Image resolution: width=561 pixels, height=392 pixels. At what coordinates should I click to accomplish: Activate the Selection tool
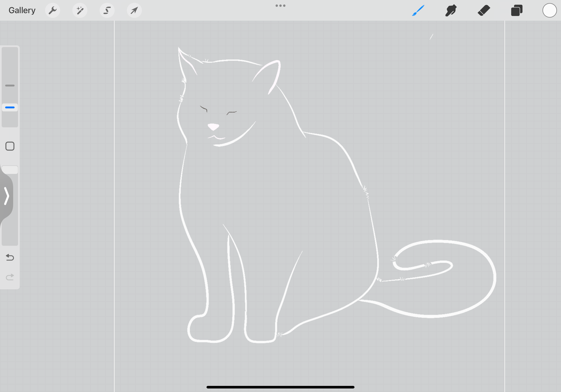tap(107, 10)
